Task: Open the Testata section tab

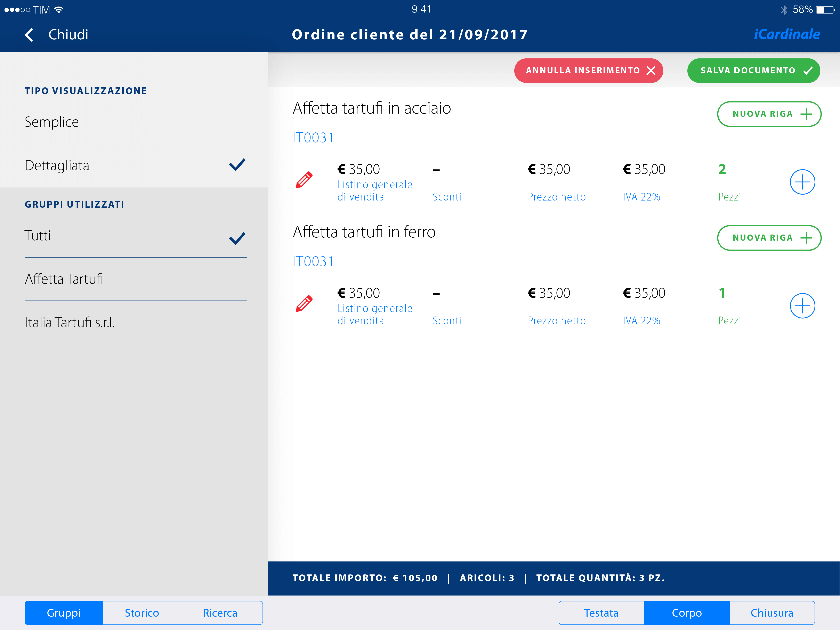Action: tap(601, 613)
